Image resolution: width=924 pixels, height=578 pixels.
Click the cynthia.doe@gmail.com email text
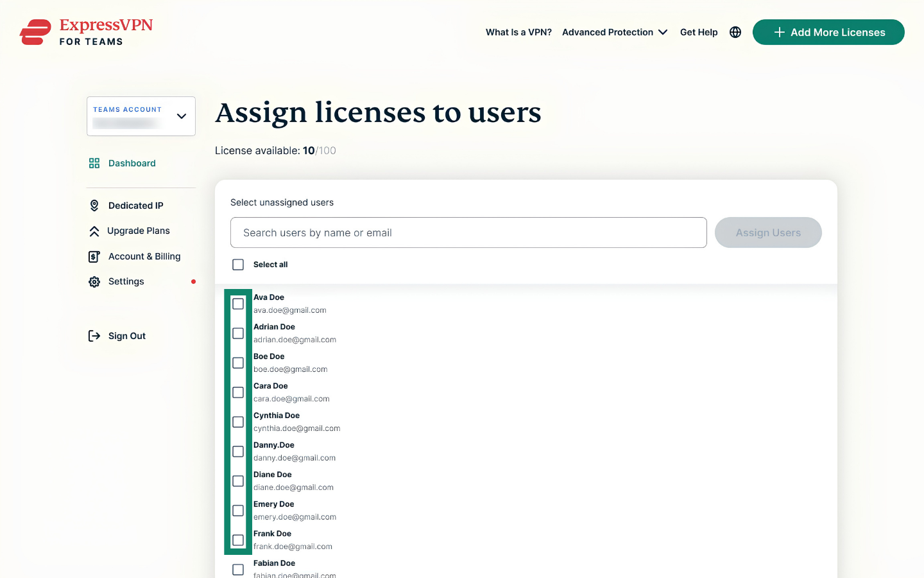pyautogui.click(x=297, y=428)
